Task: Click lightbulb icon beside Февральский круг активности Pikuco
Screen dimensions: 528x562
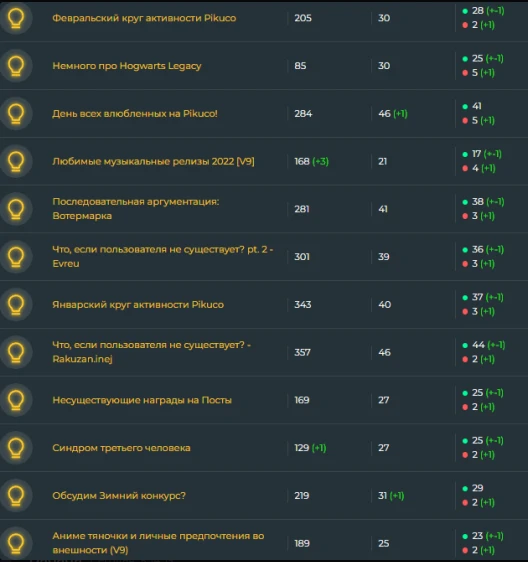Action: 16,18
